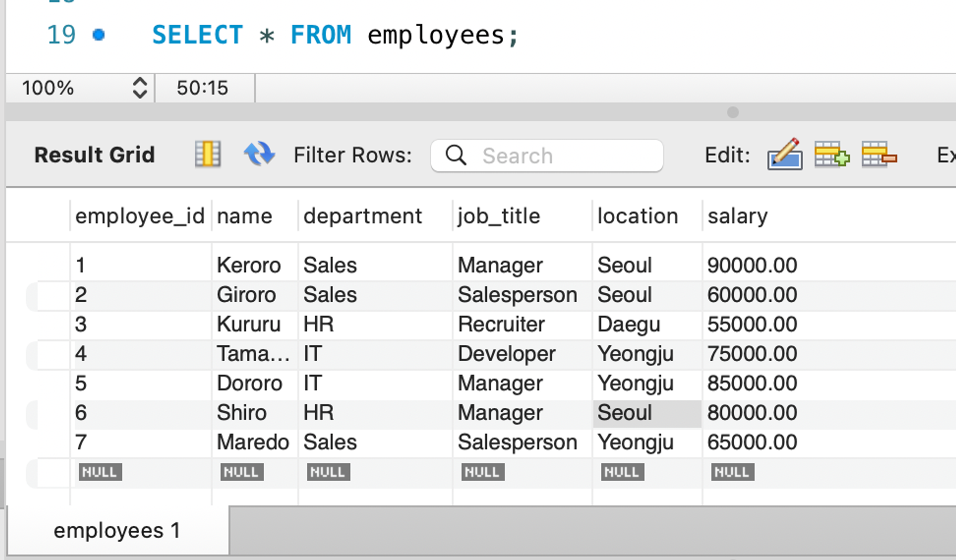Sort by the employee_id column header
The width and height of the screenshot is (956, 560).
(x=140, y=216)
